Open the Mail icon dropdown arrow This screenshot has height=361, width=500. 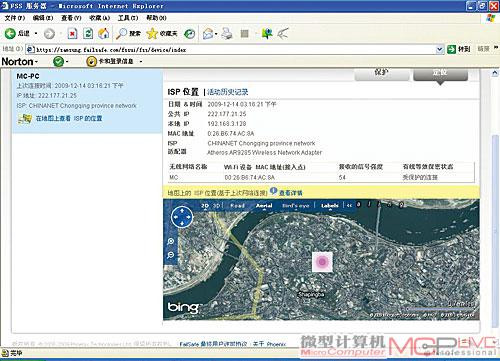(x=216, y=34)
